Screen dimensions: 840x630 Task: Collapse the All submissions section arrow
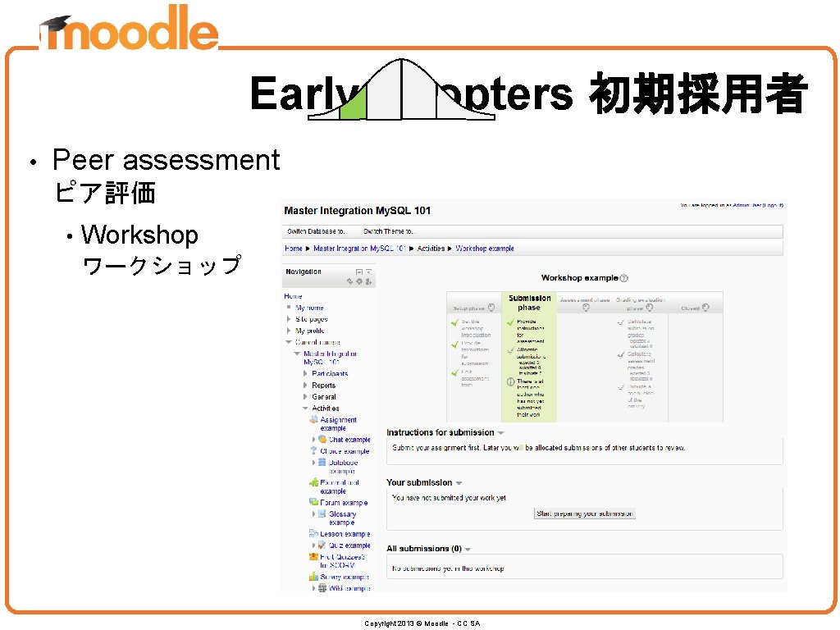pos(468,549)
